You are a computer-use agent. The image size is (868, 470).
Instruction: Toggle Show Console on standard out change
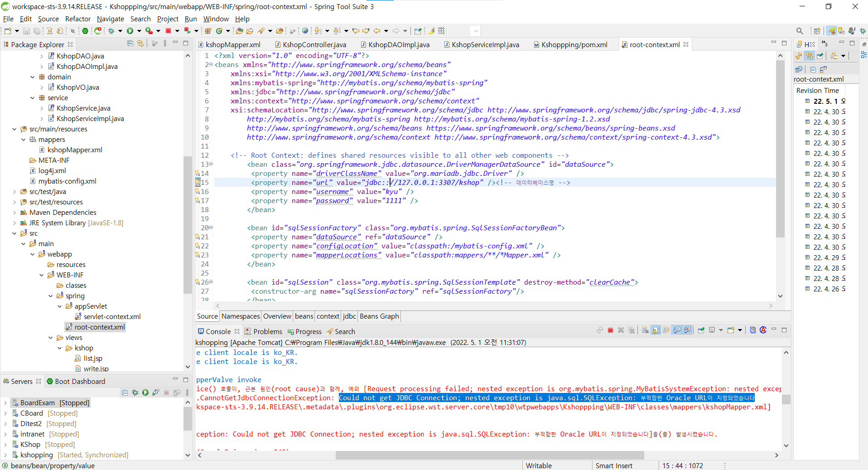click(677, 330)
